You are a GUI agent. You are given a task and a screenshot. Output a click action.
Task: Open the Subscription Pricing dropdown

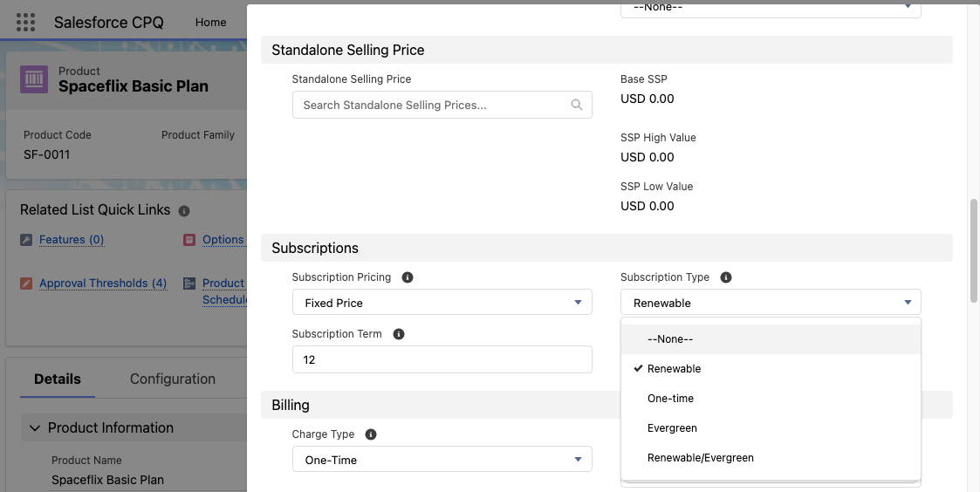442,303
